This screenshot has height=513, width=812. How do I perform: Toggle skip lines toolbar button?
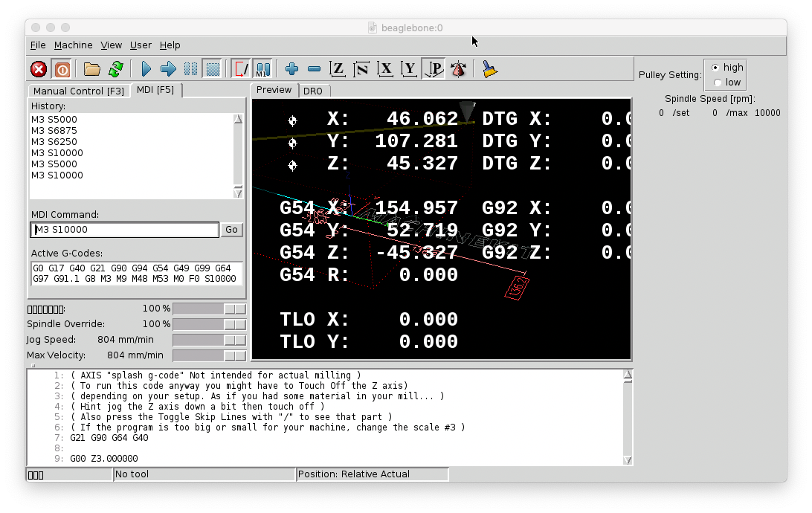242,69
